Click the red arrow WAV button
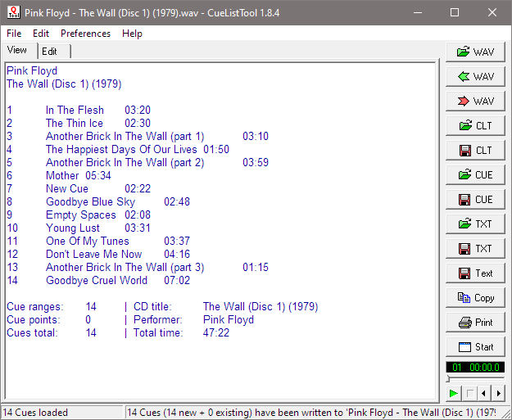 point(475,102)
